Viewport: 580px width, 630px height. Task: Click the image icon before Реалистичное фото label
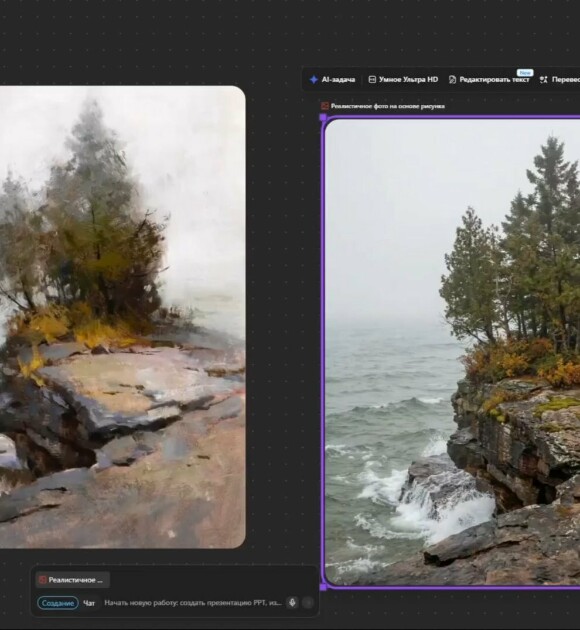(x=325, y=106)
